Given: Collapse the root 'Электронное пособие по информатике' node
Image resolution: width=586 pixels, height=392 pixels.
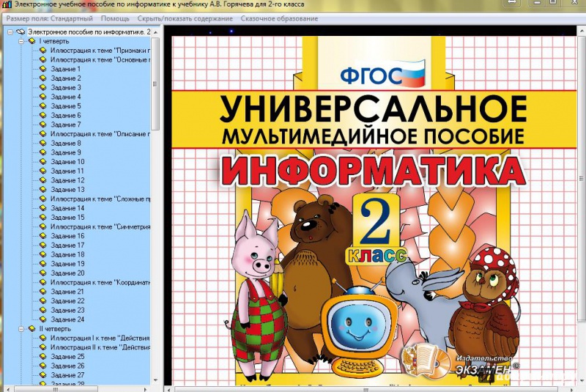Looking at the screenshot, I should click(10, 32).
